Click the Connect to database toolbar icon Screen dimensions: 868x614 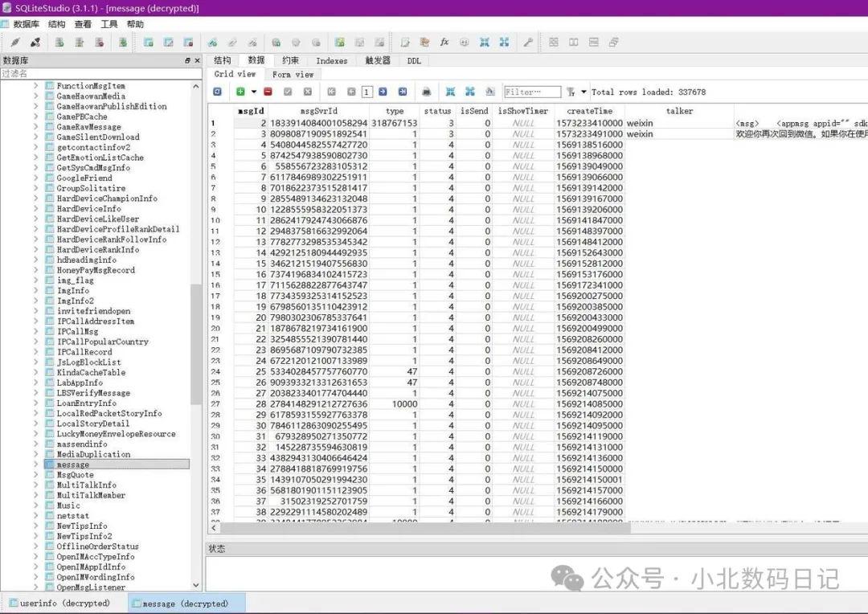[15, 42]
